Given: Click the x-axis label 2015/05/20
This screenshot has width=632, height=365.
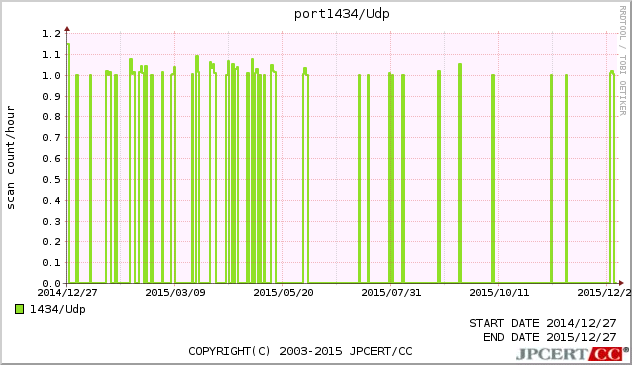Looking at the screenshot, I should coord(283,292).
